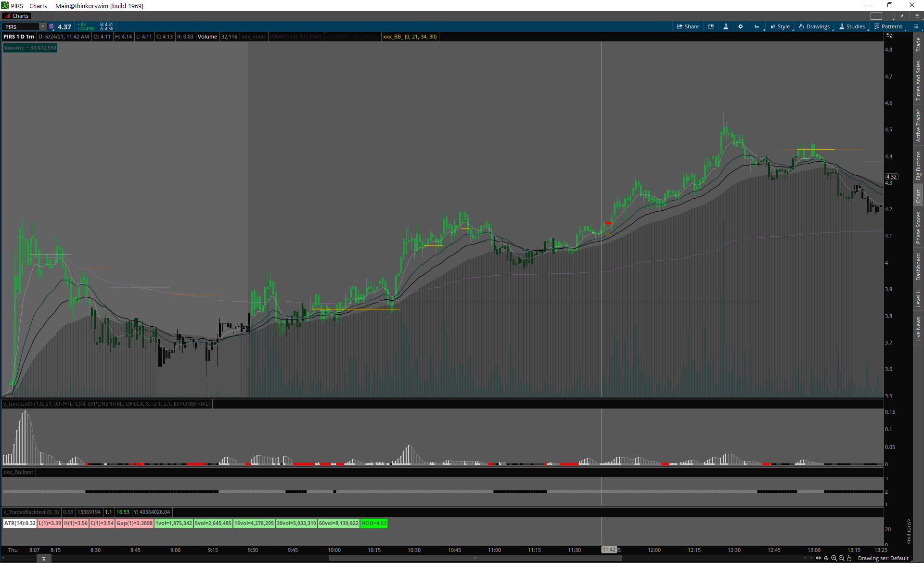This screenshot has height=563, width=924.
Task: Open the 1m timeframe dropdown
Action: 757,26
